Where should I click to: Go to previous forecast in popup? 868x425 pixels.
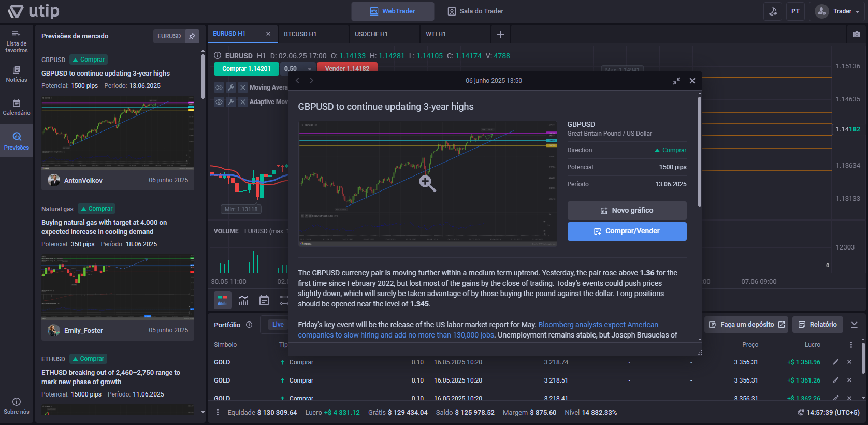pos(297,81)
